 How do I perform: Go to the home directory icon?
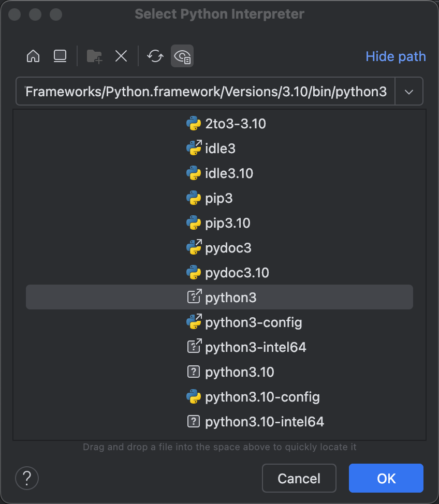tap(33, 56)
